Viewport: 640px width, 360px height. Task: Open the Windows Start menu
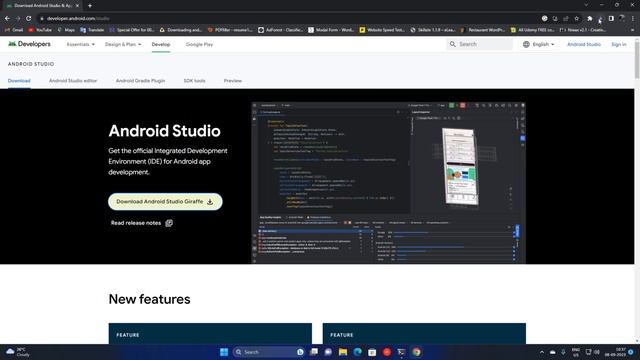click(x=224, y=352)
